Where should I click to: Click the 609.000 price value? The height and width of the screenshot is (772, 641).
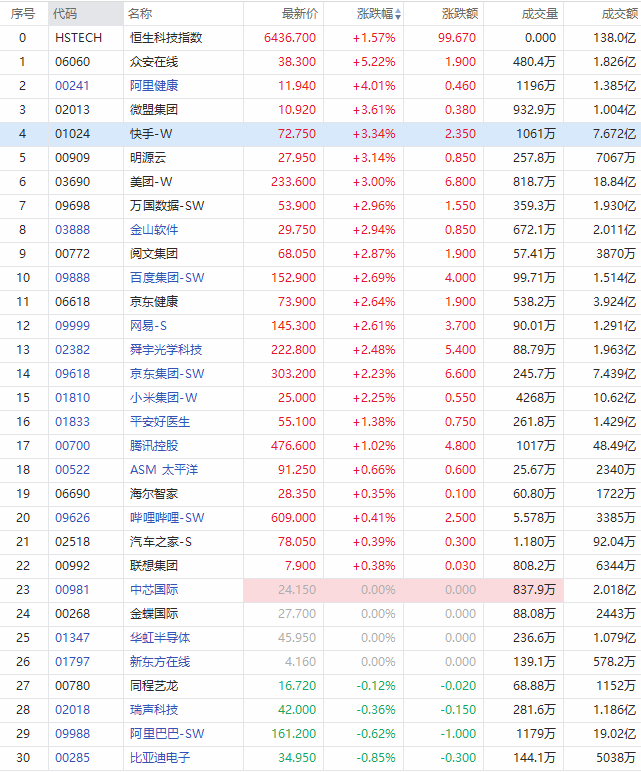pyautogui.click(x=293, y=517)
